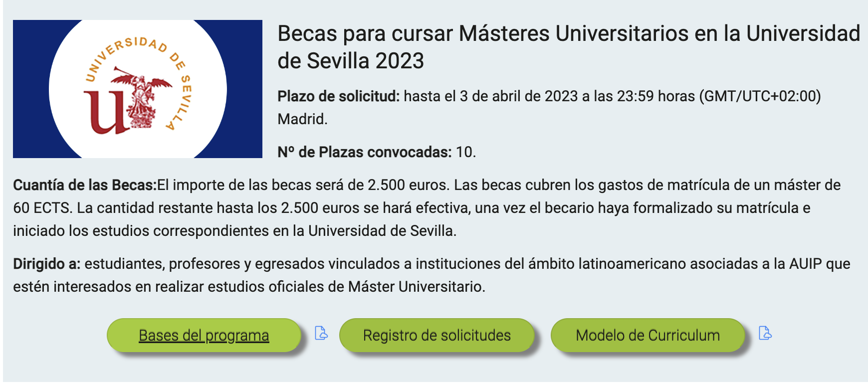
Task: Click '60 ECTS' in the description
Action: click(42, 208)
